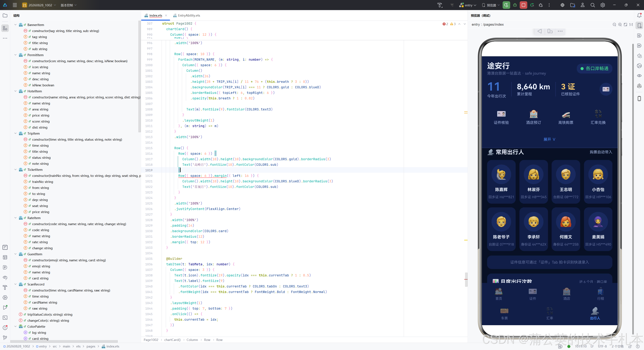Open the entry module dropdown

click(x=468, y=5)
